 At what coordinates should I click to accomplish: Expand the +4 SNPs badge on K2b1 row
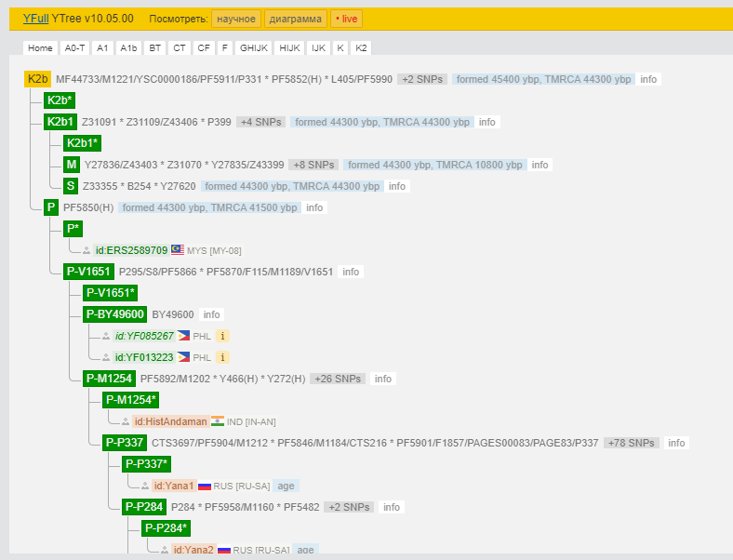point(260,122)
